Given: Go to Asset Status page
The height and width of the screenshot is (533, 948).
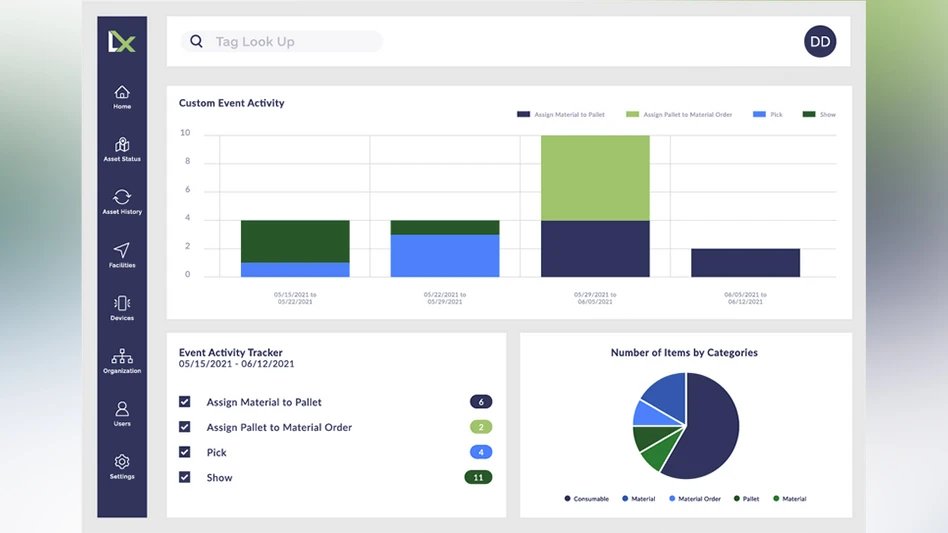Looking at the screenshot, I should (122, 150).
